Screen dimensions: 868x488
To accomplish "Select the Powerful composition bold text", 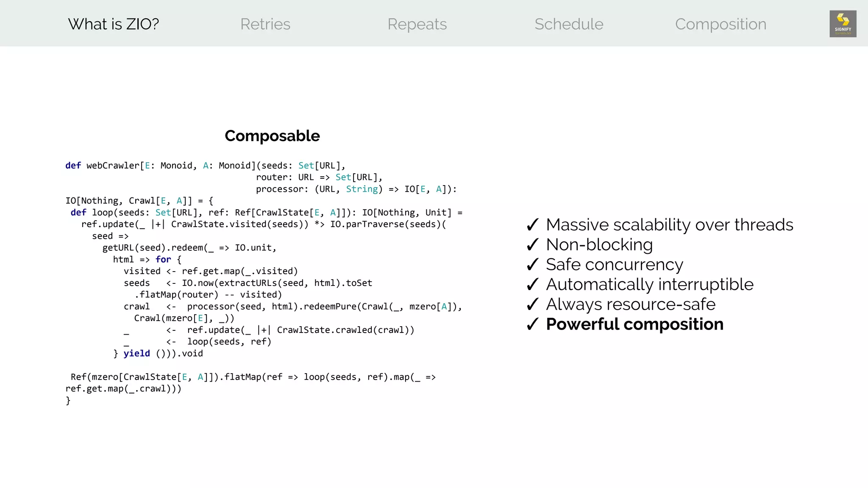I will click(634, 324).
